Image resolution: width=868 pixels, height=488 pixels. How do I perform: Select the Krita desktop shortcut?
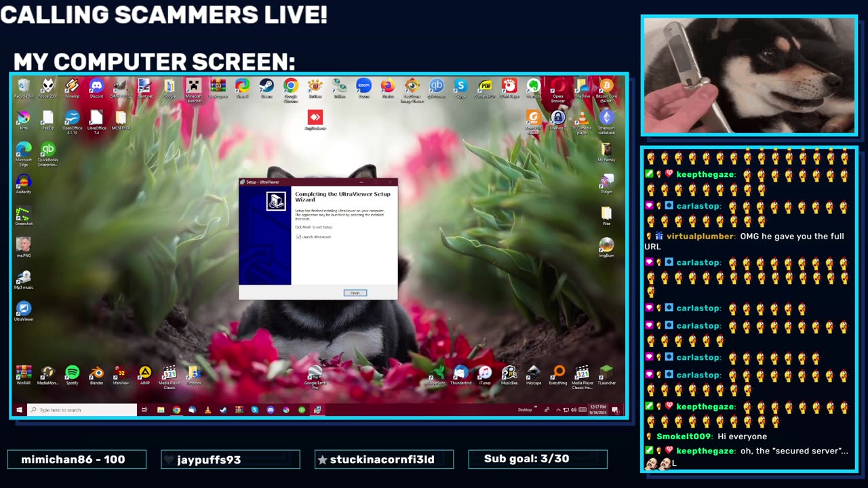coord(24,121)
